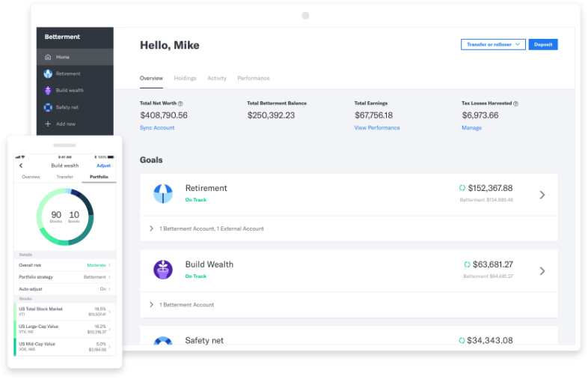The width and height of the screenshot is (588, 379).
Task: Click the plus icon beside Add new
Action: click(x=48, y=124)
